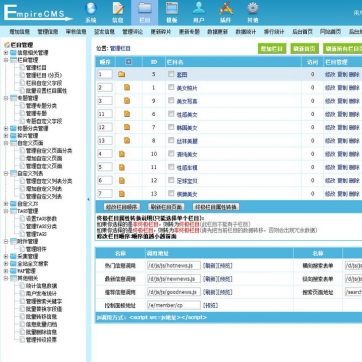The image size is (362, 362).
Task: Click the 终极栏目属性转换 button
Action: point(216,207)
